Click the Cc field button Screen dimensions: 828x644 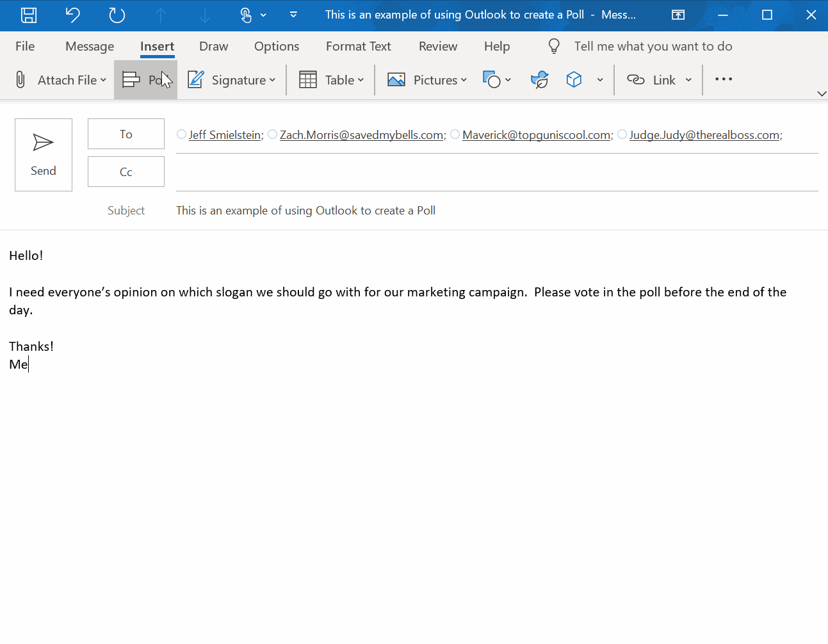126,171
